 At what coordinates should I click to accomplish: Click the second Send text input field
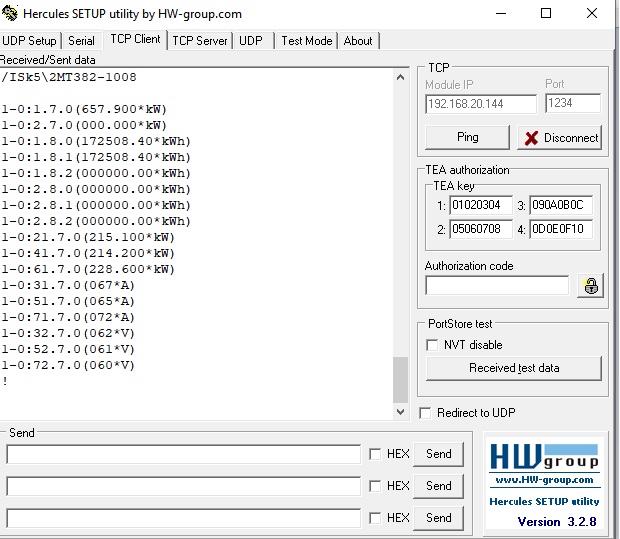click(183, 486)
